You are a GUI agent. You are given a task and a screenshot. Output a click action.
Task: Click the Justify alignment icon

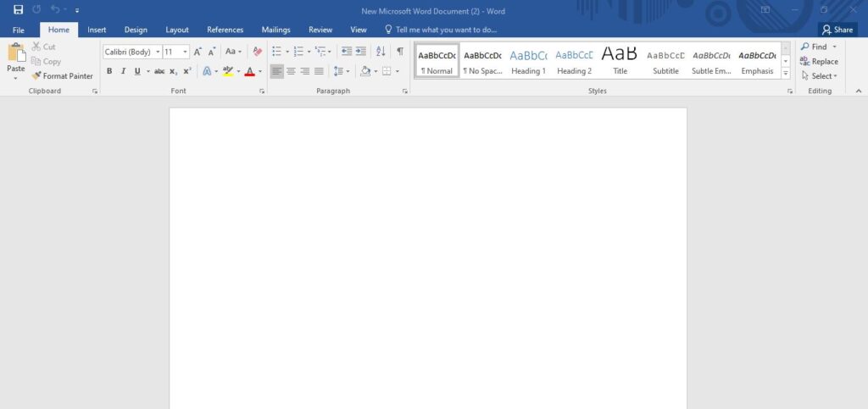coord(319,71)
